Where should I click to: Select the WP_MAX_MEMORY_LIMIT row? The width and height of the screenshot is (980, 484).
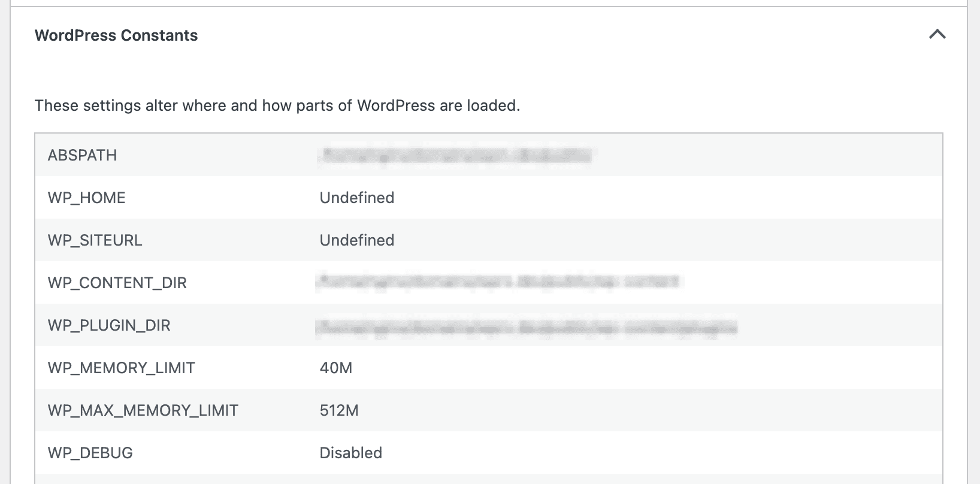pyautogui.click(x=143, y=410)
